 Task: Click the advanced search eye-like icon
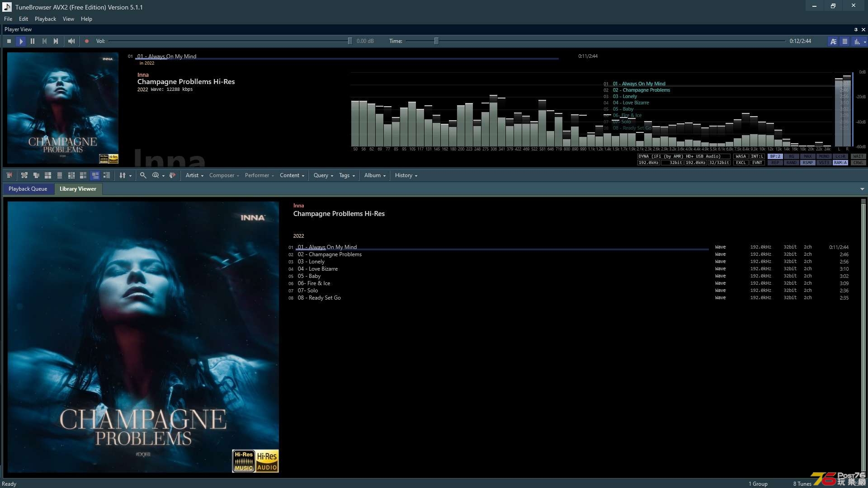coord(156,175)
